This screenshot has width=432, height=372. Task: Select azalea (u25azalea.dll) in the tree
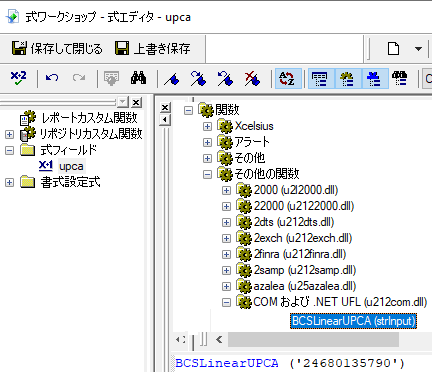(305, 286)
